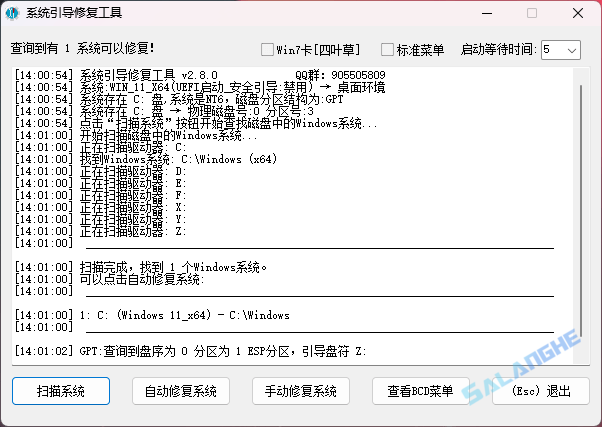Viewport: 602px width, 427px height.
Task: Open the 查看BCD菜单 button
Action: click(420, 391)
